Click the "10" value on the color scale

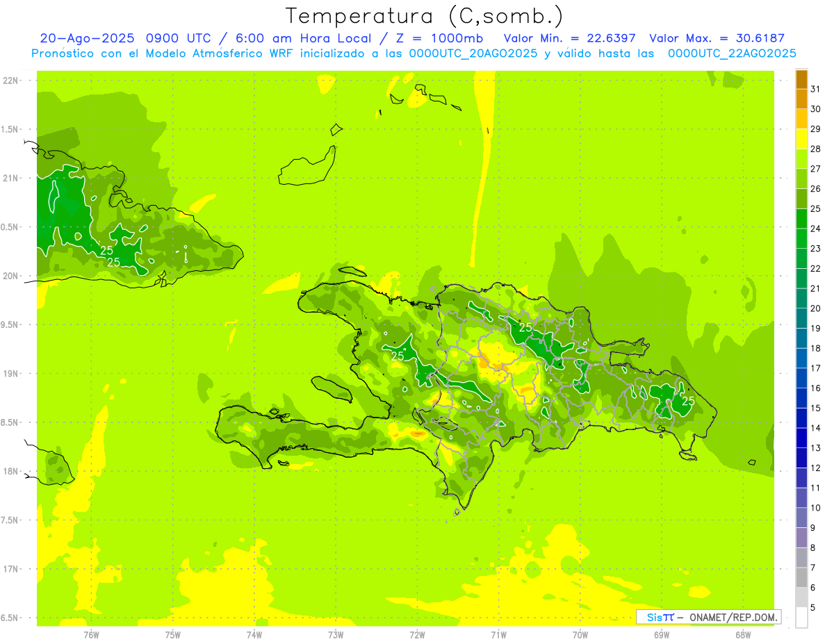tap(815, 508)
